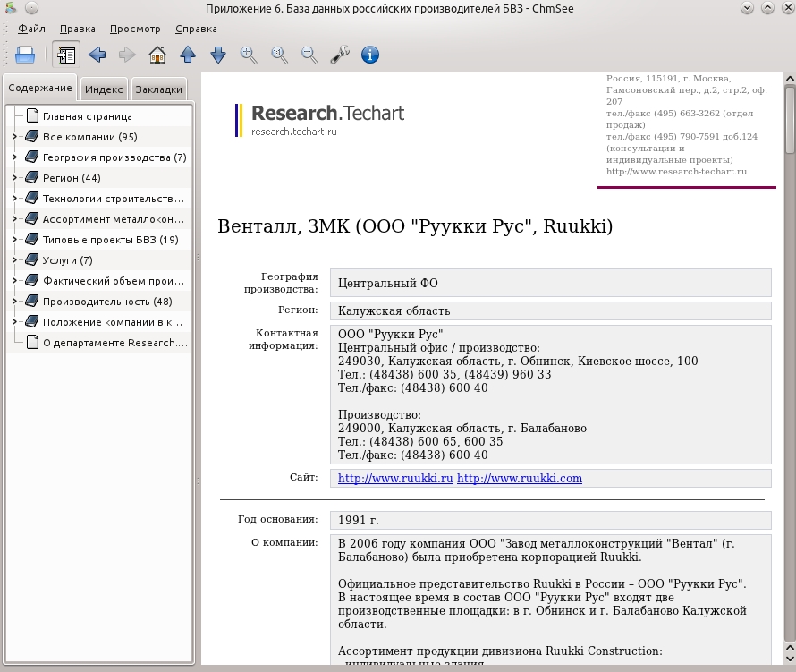Go forward with the right arrow icon
This screenshot has height=672, width=796.
pos(127,55)
